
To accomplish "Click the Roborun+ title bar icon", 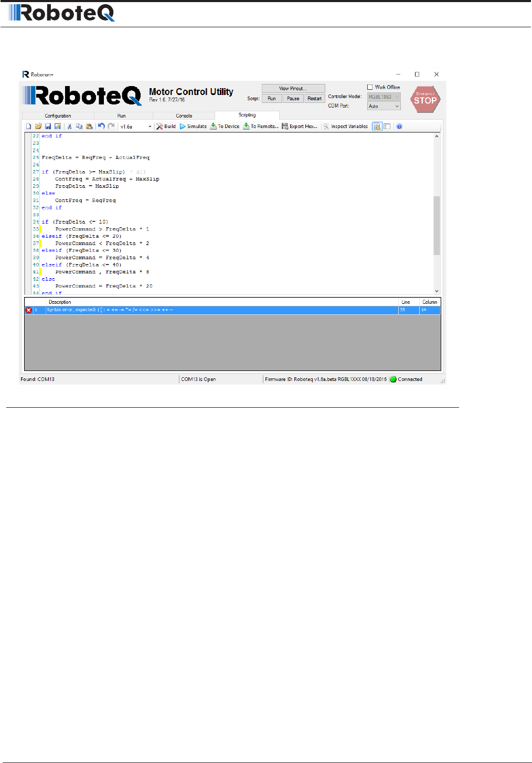I will [25, 75].
